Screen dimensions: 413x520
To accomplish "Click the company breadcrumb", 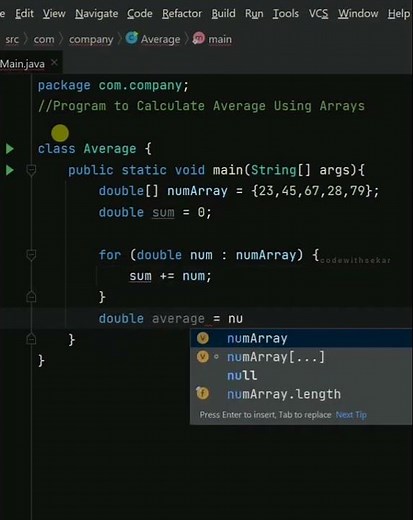I will [x=91, y=40].
